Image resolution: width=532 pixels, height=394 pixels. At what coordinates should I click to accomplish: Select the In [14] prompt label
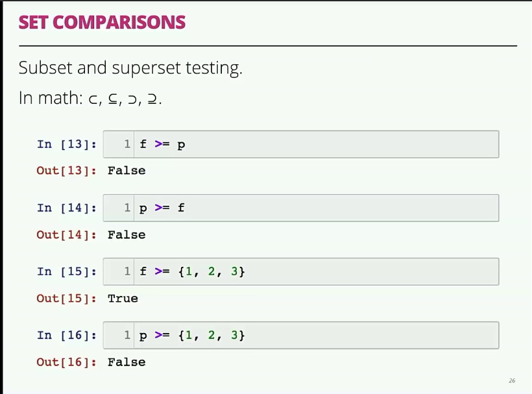click(67, 208)
